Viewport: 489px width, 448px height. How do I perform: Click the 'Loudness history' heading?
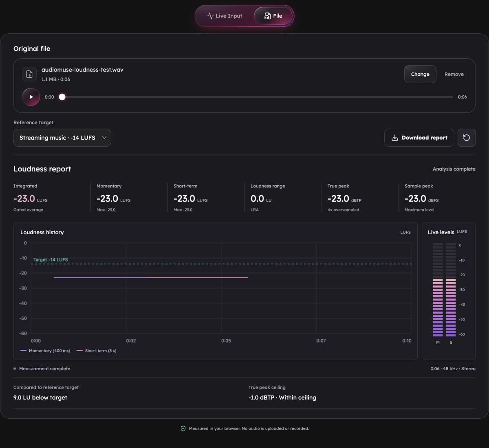click(42, 232)
